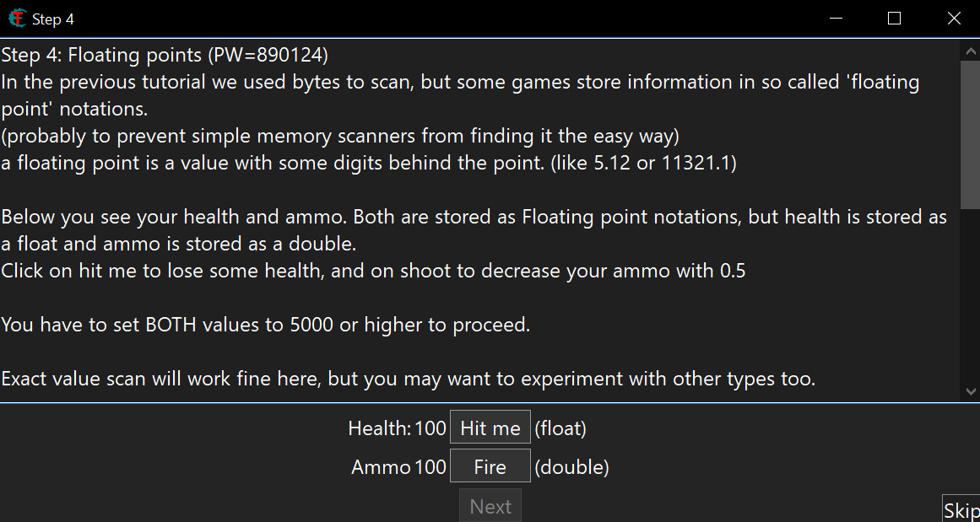This screenshot has height=522, width=980.
Task: Click the Health value 100
Action: (x=430, y=428)
